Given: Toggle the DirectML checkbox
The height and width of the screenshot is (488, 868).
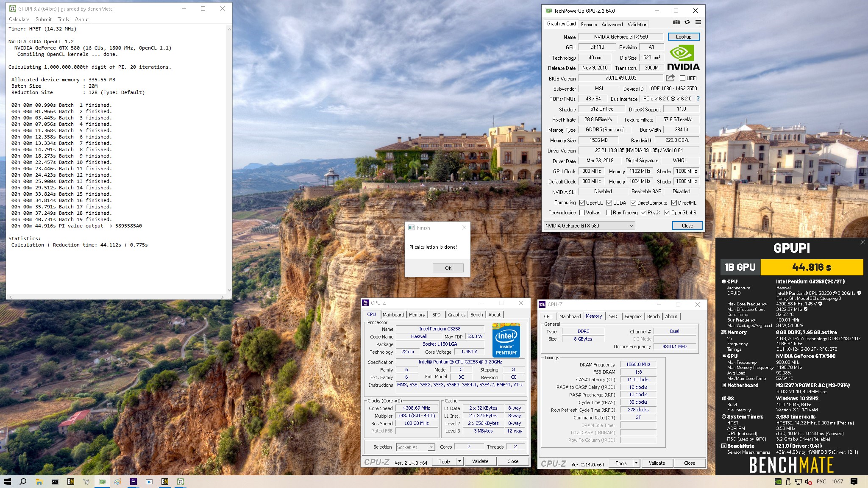Looking at the screenshot, I should click(674, 203).
